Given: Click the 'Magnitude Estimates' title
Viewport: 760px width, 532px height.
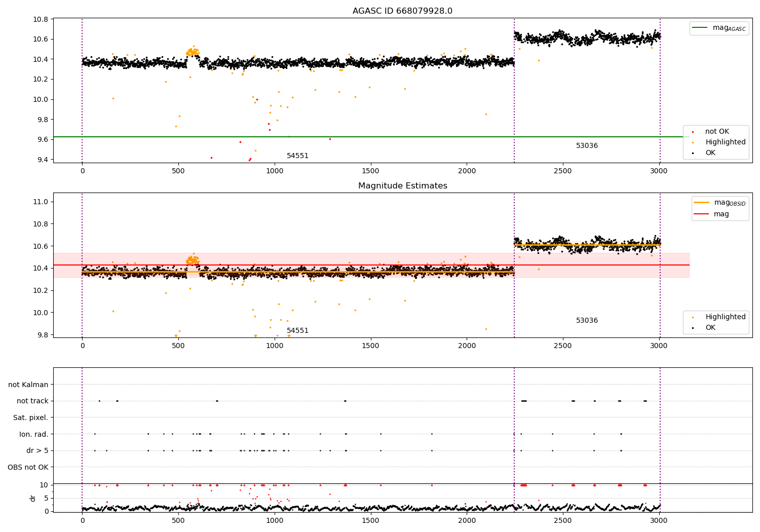Looking at the screenshot, I should pos(402,186).
